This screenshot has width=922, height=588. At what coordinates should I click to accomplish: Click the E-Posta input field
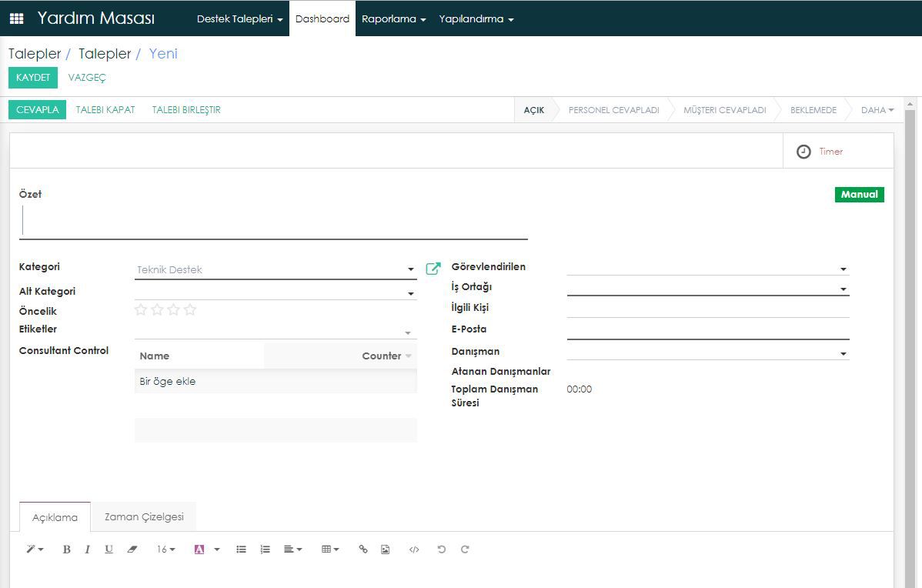pos(708,329)
